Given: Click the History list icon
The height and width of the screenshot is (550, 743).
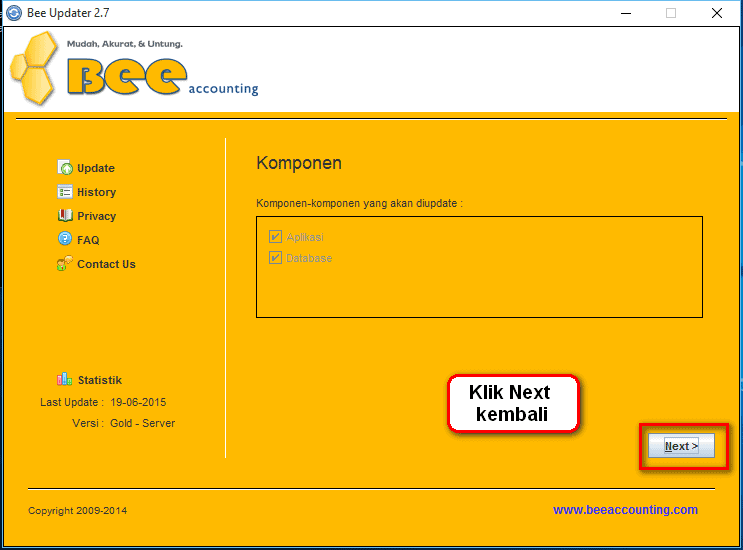Looking at the screenshot, I should coord(65,191).
